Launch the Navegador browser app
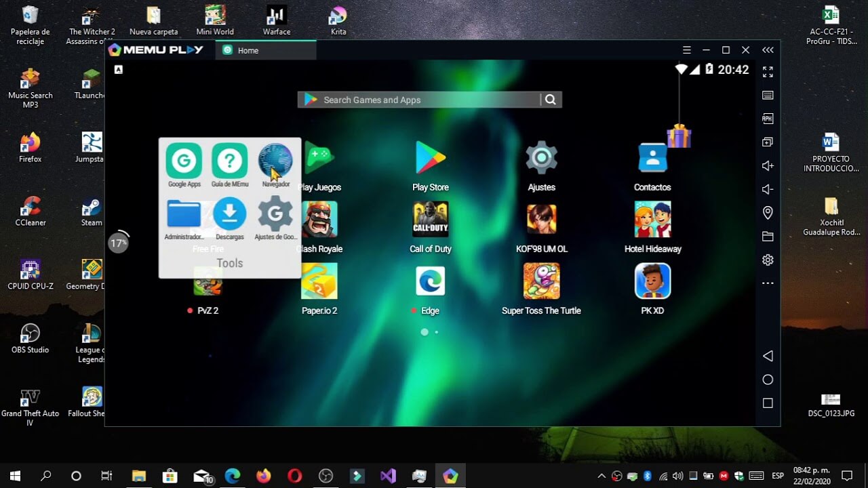Image resolution: width=868 pixels, height=488 pixels. [x=275, y=161]
